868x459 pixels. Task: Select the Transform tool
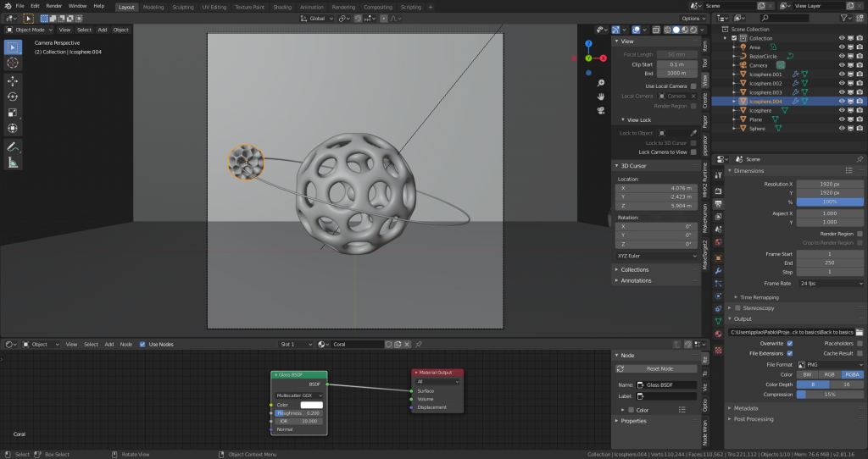pyautogui.click(x=13, y=128)
